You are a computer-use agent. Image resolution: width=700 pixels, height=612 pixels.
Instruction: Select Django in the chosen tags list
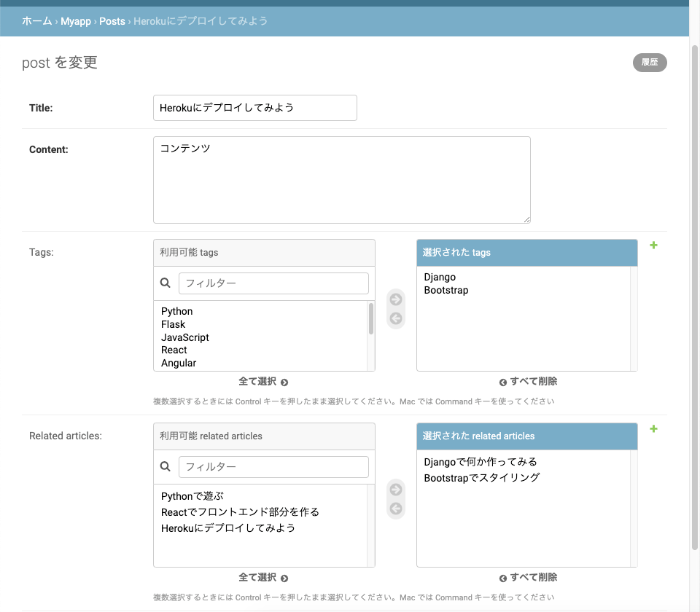[x=439, y=277]
